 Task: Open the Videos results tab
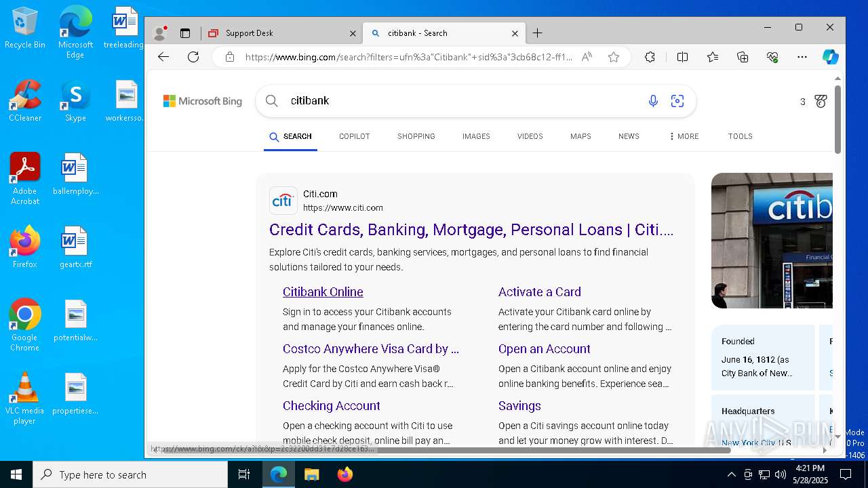click(x=530, y=136)
